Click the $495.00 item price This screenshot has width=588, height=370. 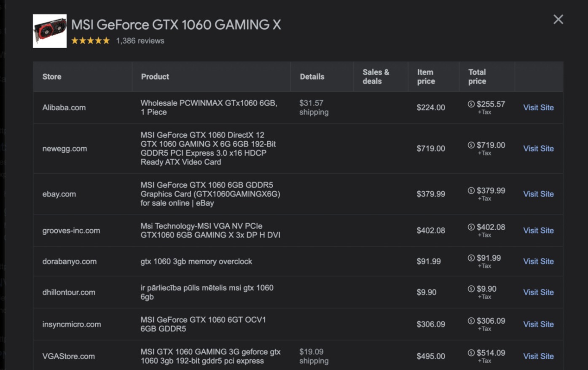[431, 356]
